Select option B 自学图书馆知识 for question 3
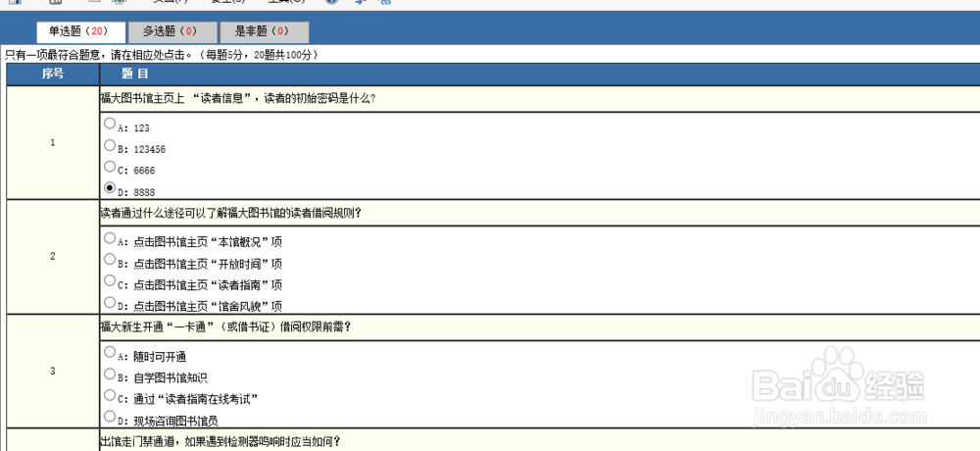This screenshot has width=980, height=451. (x=110, y=374)
